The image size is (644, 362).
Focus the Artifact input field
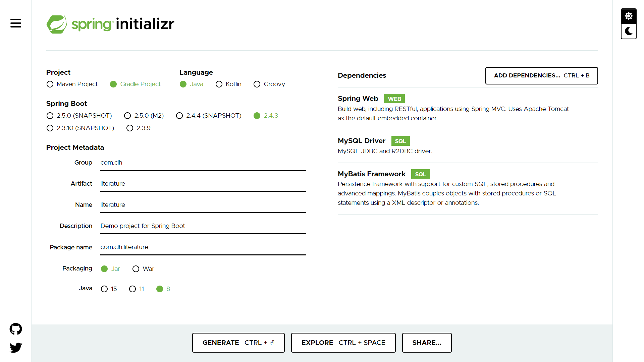click(x=203, y=184)
